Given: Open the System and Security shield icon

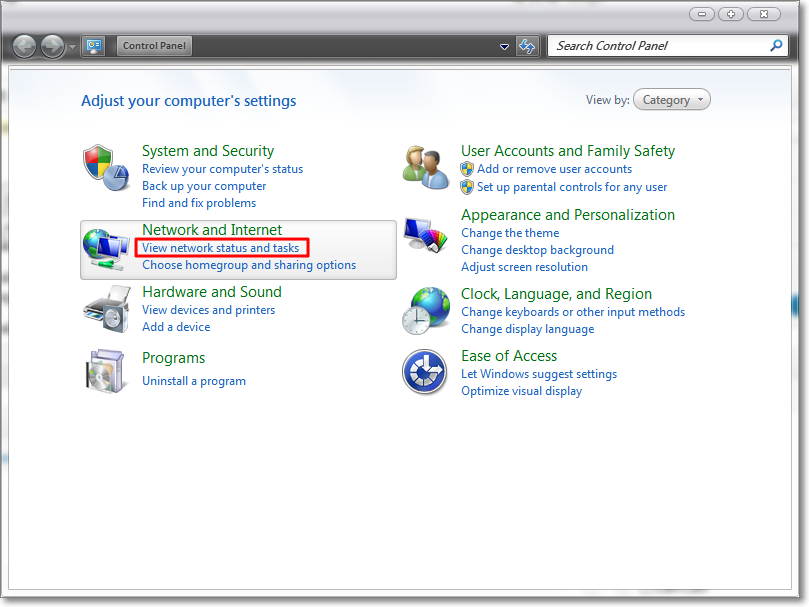Looking at the screenshot, I should coord(106,168).
